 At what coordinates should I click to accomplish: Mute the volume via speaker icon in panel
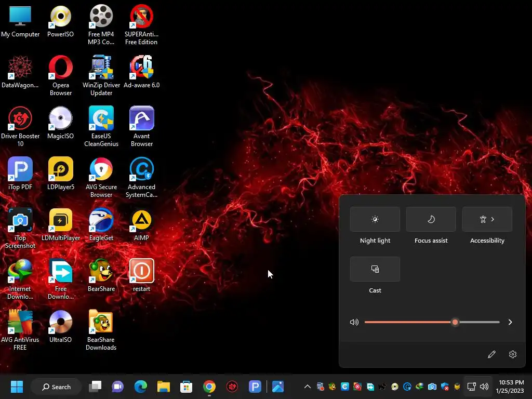click(354, 322)
